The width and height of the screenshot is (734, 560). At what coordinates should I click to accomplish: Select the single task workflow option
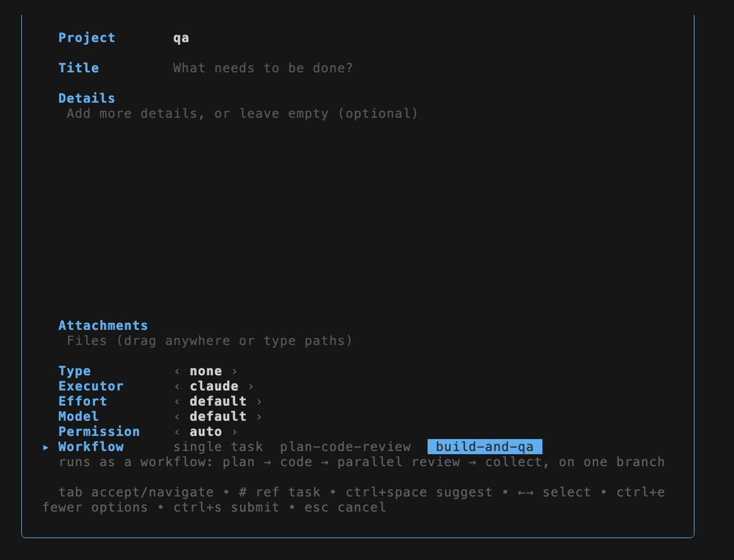[218, 447]
